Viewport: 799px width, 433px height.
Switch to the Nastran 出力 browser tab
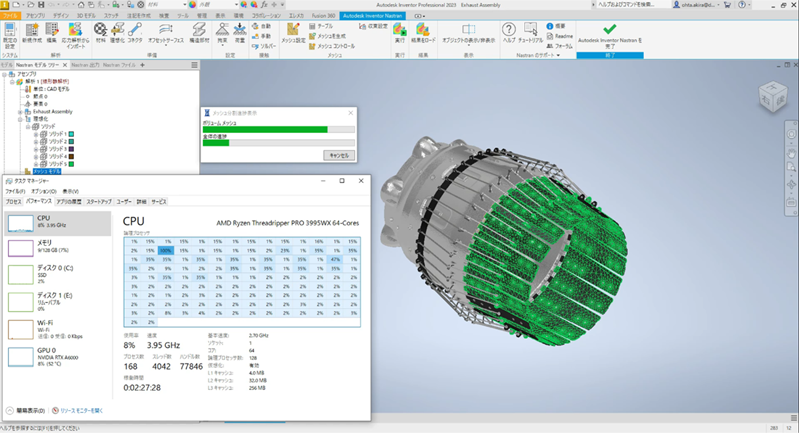(x=85, y=65)
